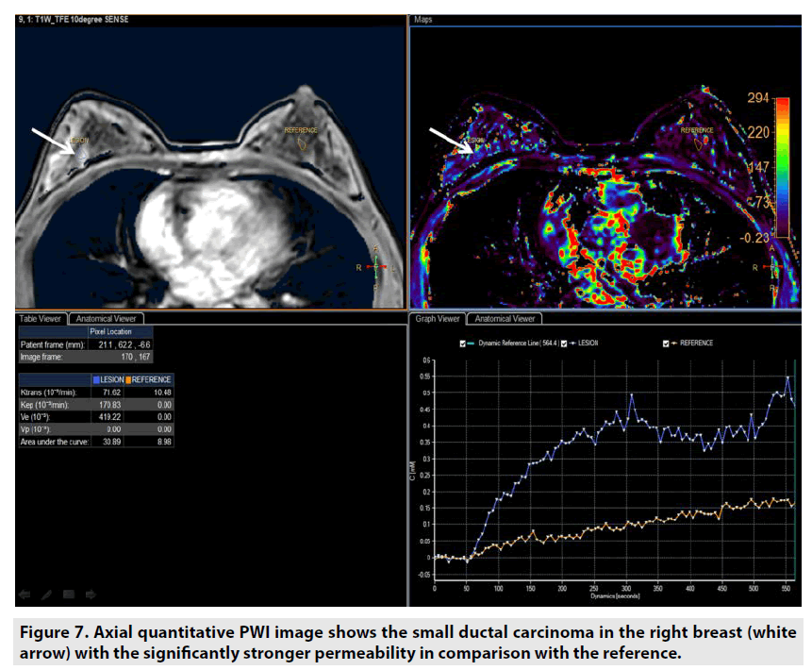Viewport: 812px width, 670px height.
Task: Click the Image frame label
Action: point(41,357)
